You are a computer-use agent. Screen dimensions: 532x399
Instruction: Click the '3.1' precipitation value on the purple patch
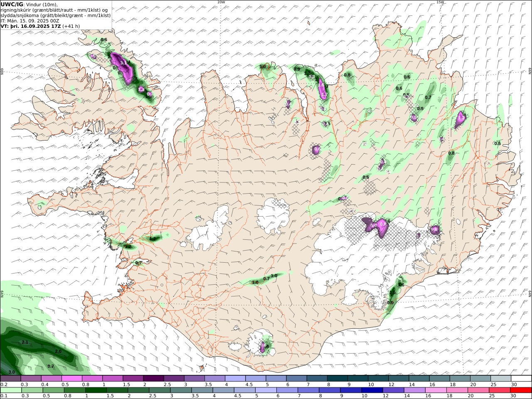pos(123,63)
